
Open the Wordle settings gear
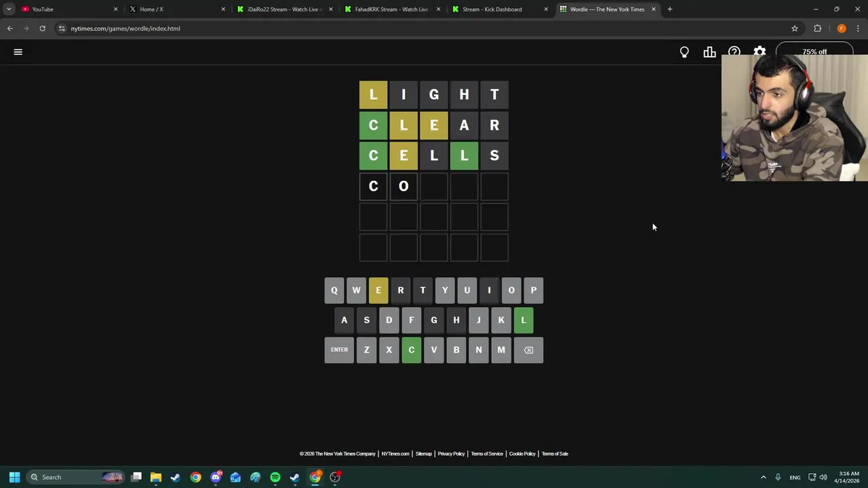pyautogui.click(x=759, y=51)
